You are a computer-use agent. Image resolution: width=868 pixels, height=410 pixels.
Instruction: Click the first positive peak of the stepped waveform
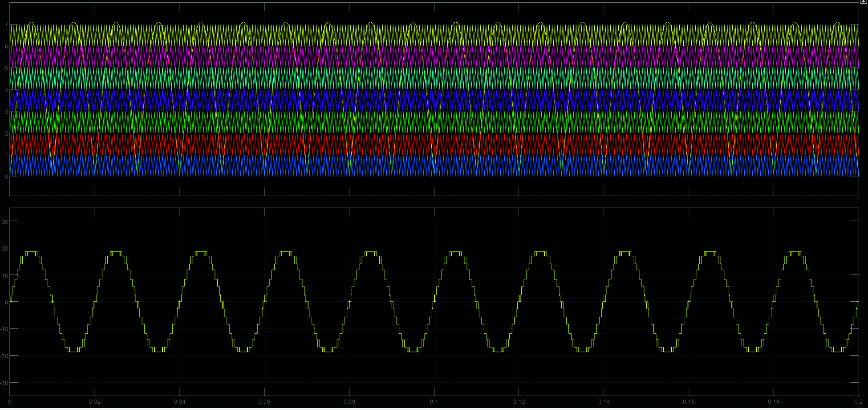click(31, 253)
